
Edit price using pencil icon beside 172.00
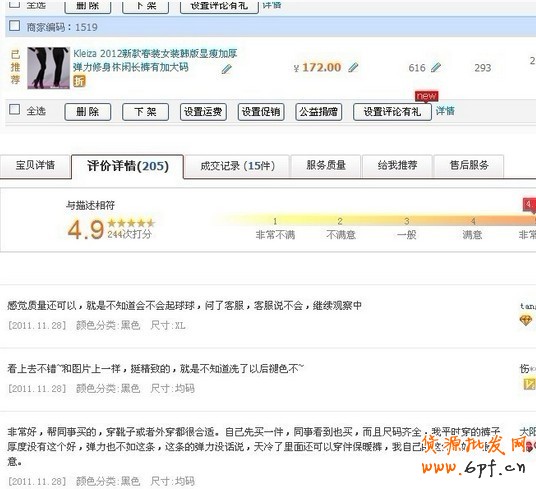[353, 67]
